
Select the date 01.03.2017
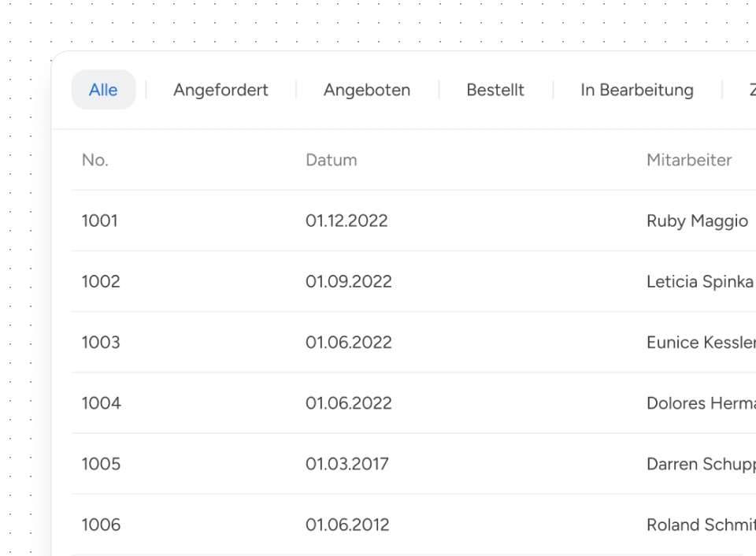pyautogui.click(x=347, y=464)
